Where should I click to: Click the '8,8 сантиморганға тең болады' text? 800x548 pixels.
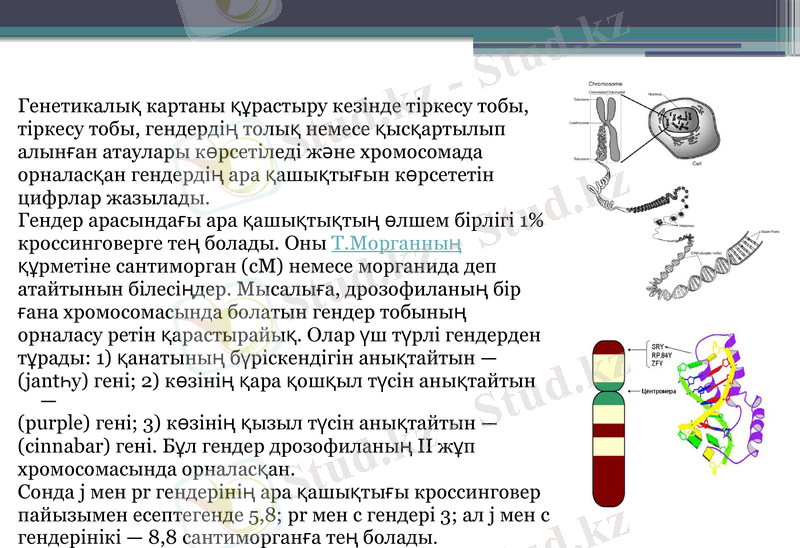point(293,538)
